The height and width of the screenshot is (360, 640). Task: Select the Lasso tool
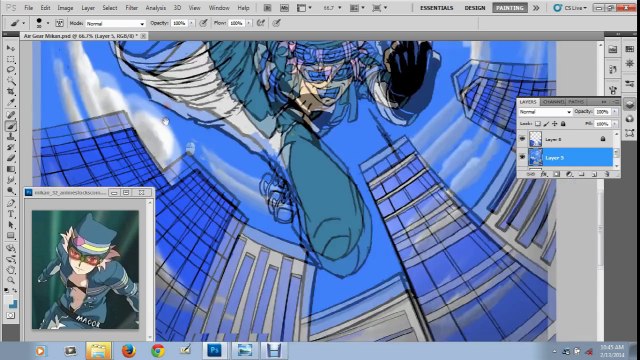click(11, 70)
